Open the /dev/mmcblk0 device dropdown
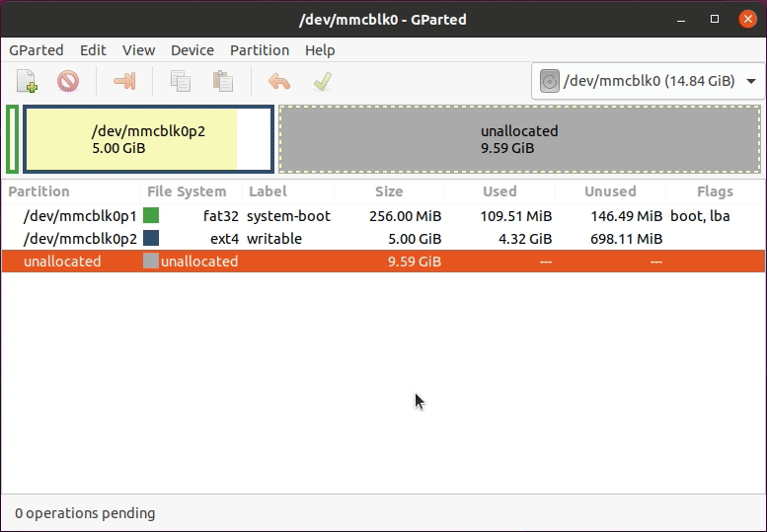Screen dimensions: 767x532 pos(649,81)
